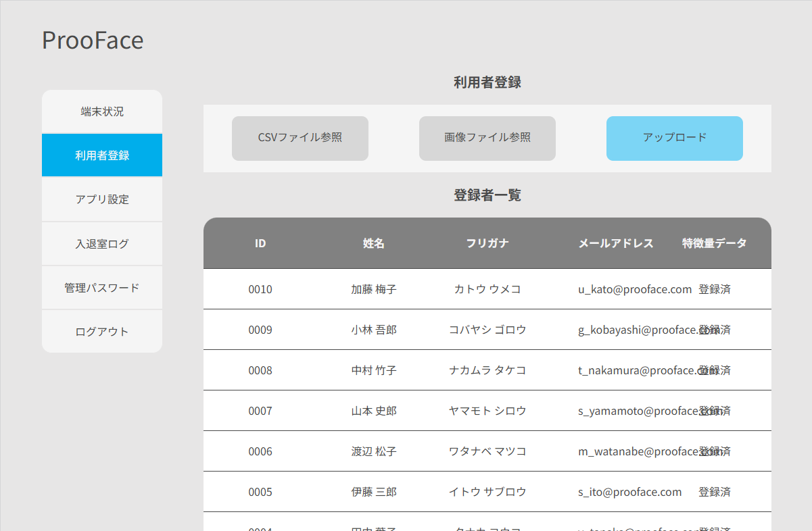Click the 姓名 column header

(x=374, y=243)
